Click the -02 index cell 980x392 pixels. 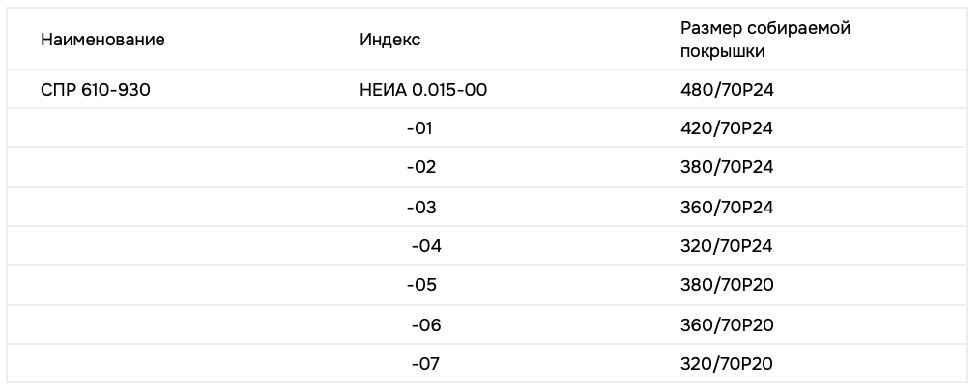pyautogui.click(x=421, y=167)
